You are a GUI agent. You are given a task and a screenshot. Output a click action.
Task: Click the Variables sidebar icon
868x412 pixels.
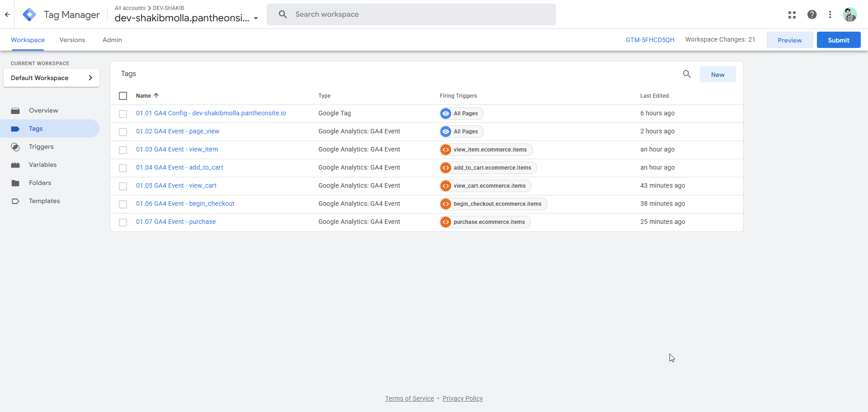(15, 165)
